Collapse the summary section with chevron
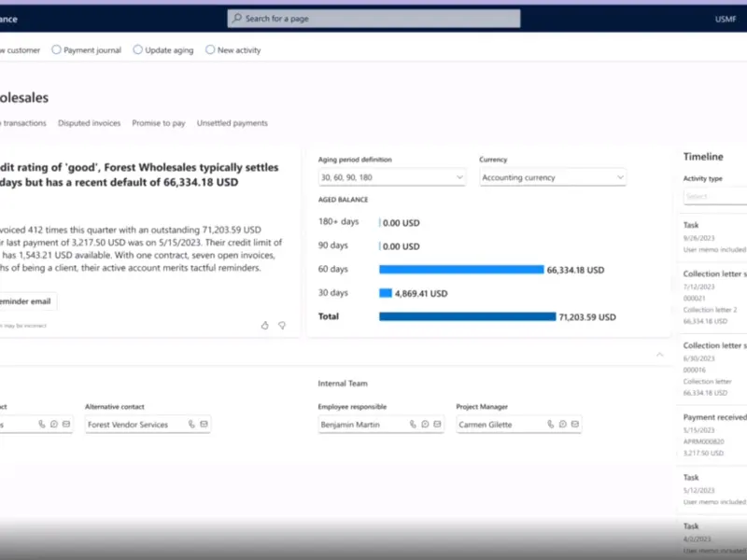This screenshot has width=747, height=560. coord(660,355)
